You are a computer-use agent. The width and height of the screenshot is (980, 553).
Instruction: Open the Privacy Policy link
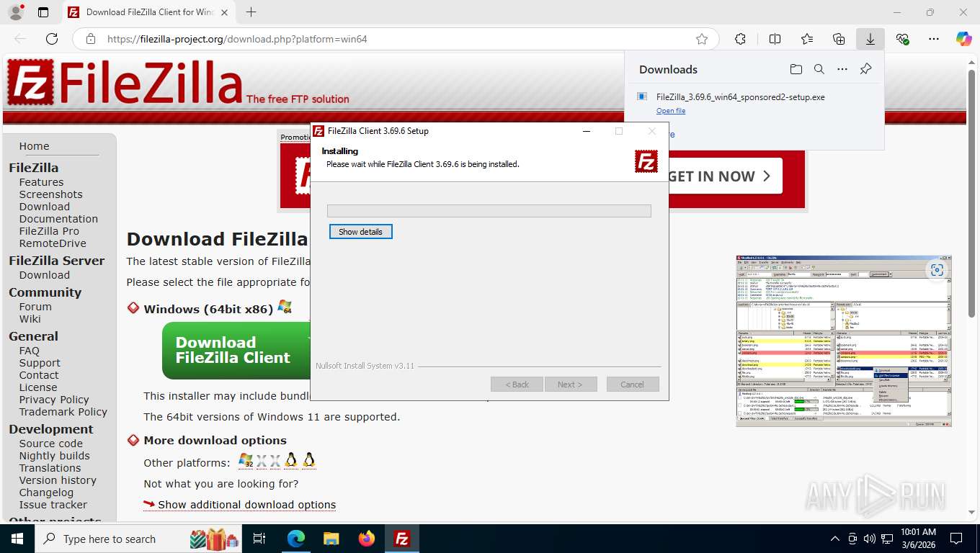click(54, 400)
